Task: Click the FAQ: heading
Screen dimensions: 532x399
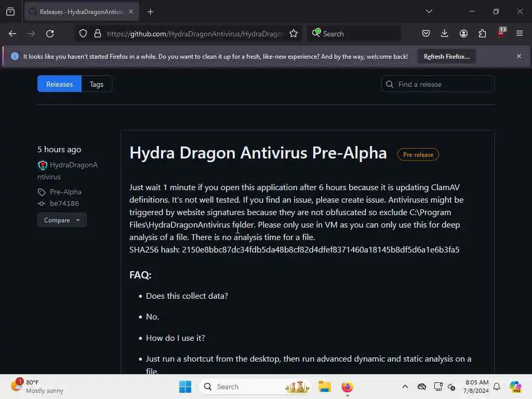Action: [140, 275]
